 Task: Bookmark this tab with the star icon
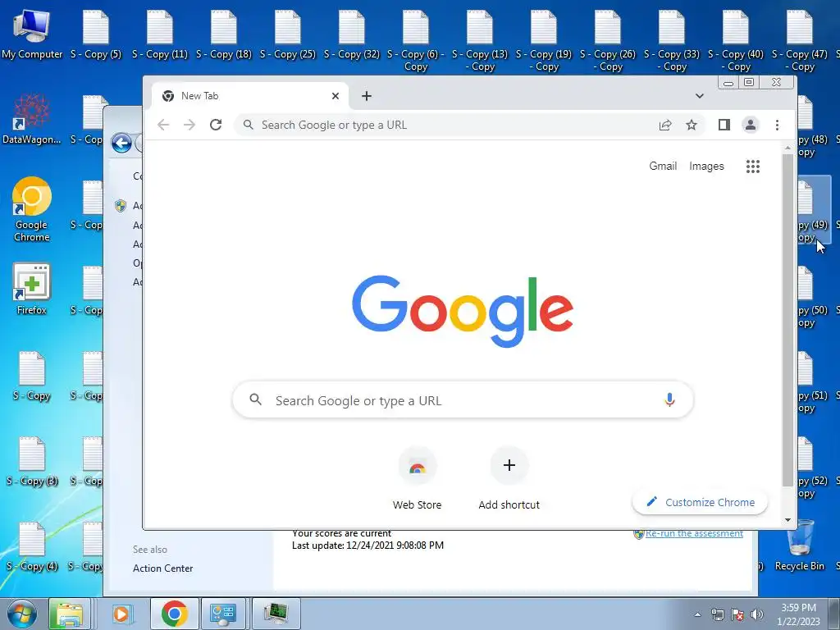pyautogui.click(x=691, y=125)
